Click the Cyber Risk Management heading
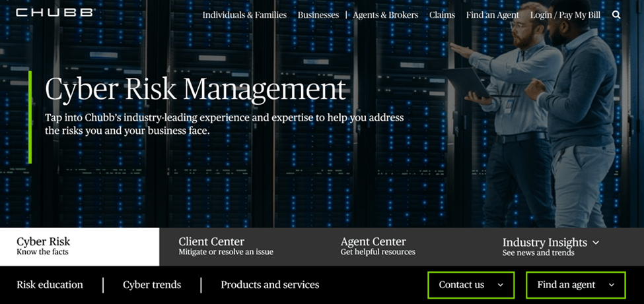Screen dimensions: 644x304 (196, 89)
